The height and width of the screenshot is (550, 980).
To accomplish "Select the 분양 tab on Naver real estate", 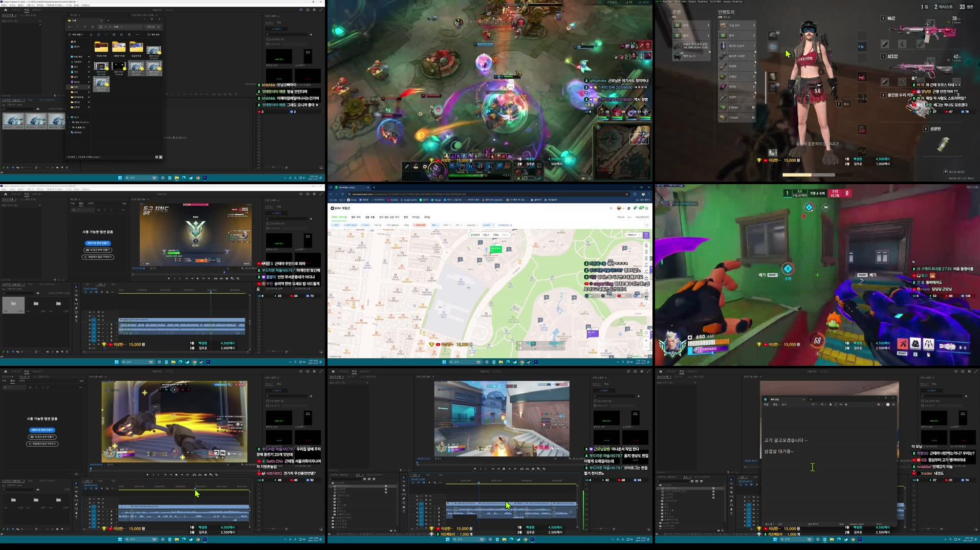I will [405, 217].
